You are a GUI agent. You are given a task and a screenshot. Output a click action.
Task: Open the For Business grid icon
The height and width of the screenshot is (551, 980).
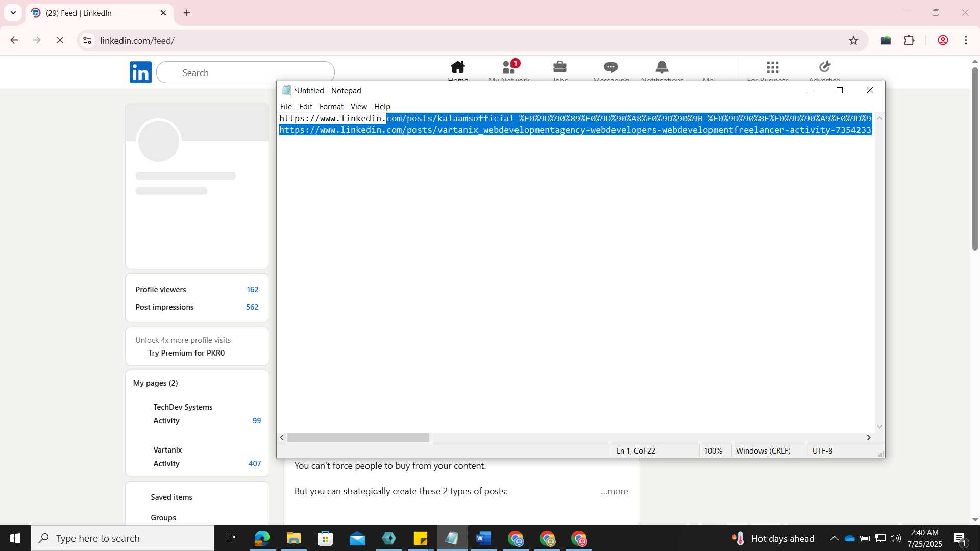(x=773, y=67)
